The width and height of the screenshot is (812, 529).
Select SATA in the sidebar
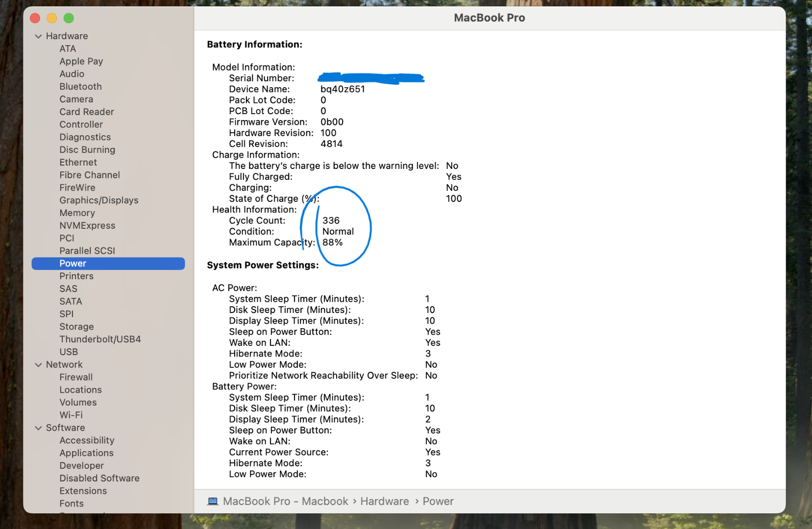71,301
